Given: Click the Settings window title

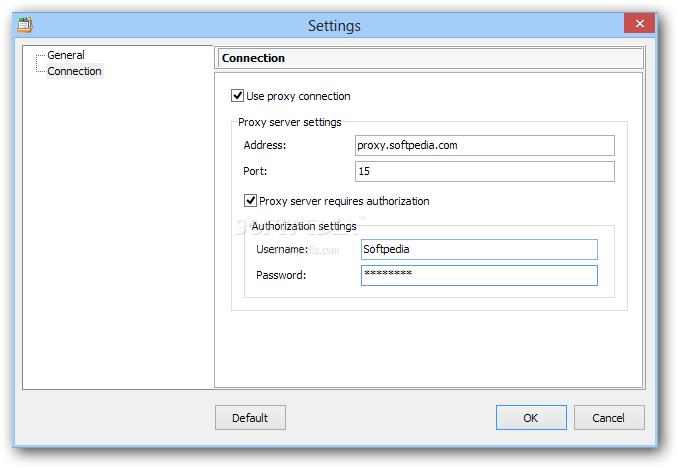Looking at the screenshot, I should pos(334,26).
